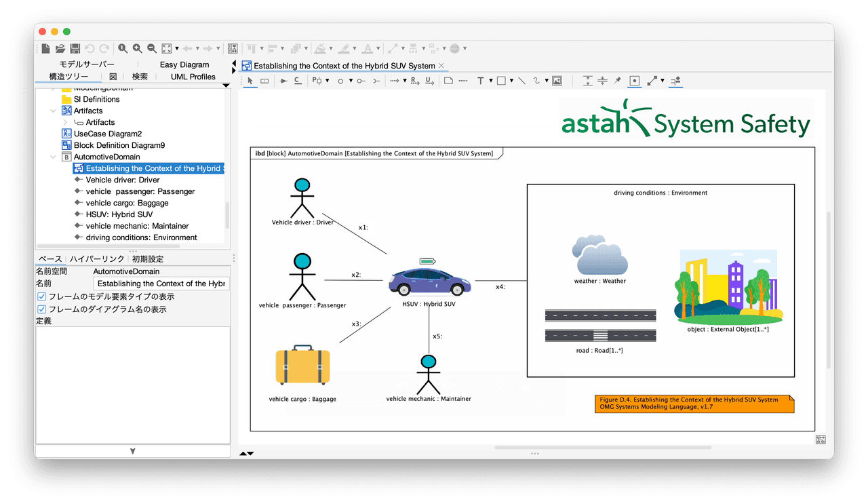Select the Part Property tool

264,81
